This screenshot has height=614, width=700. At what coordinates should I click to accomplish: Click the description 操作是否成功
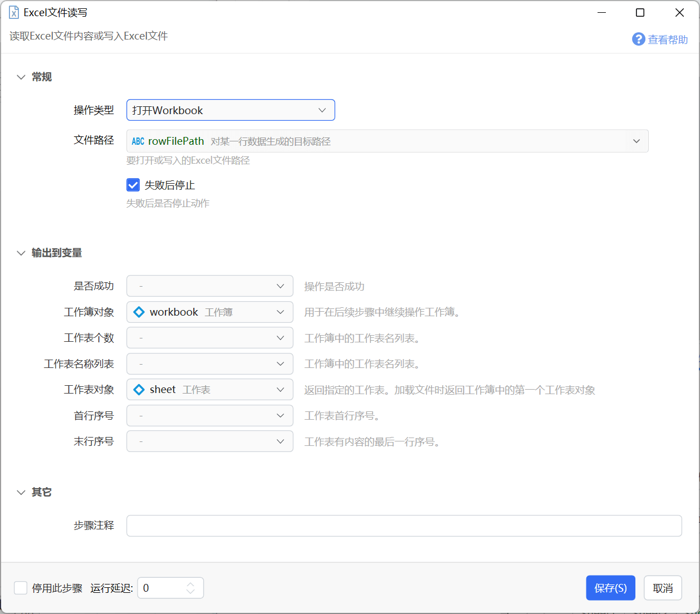[334, 286]
